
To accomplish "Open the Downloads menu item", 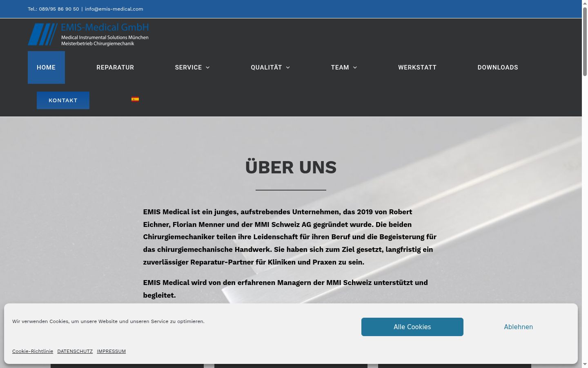I will [498, 67].
